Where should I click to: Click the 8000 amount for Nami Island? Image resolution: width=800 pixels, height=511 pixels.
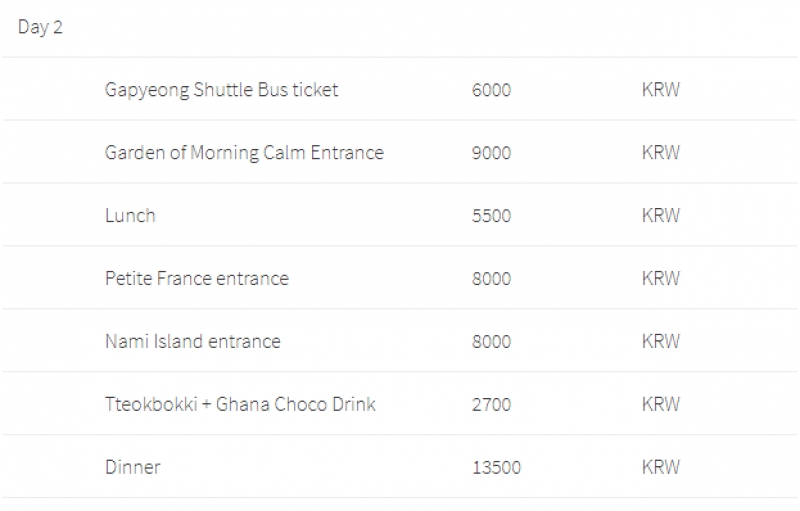491,342
